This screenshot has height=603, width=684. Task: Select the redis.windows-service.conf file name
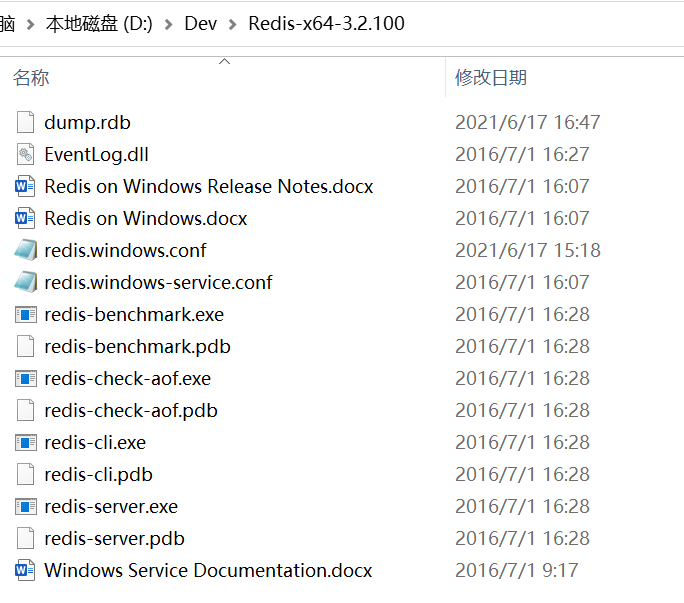[158, 282]
